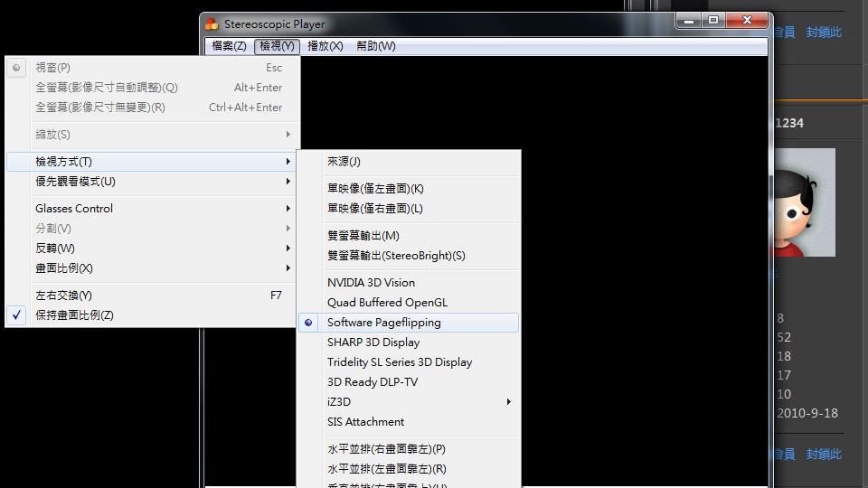This screenshot has width=868, height=488.
Task: Open the 檔案(Z) menu
Action: tap(229, 46)
